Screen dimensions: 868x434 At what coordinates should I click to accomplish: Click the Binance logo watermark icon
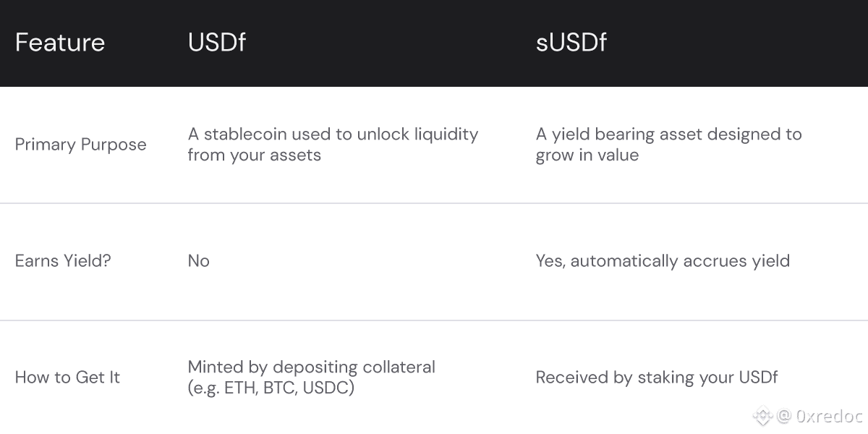point(763,416)
